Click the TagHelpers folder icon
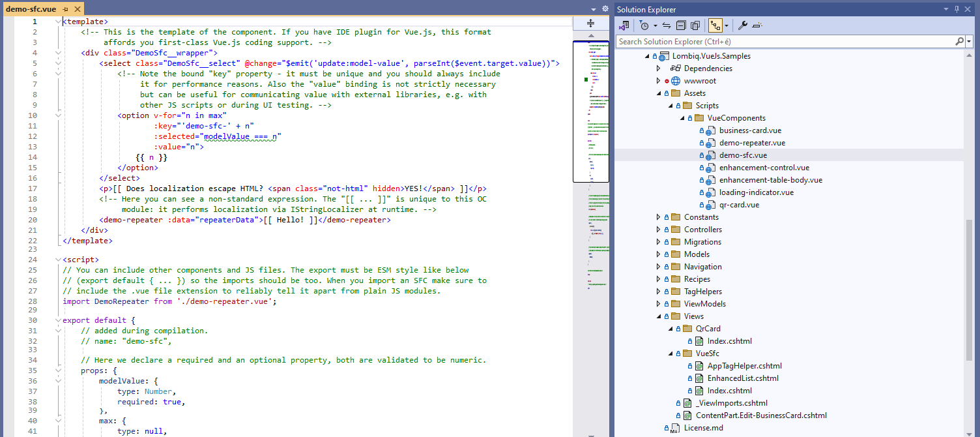 point(675,292)
